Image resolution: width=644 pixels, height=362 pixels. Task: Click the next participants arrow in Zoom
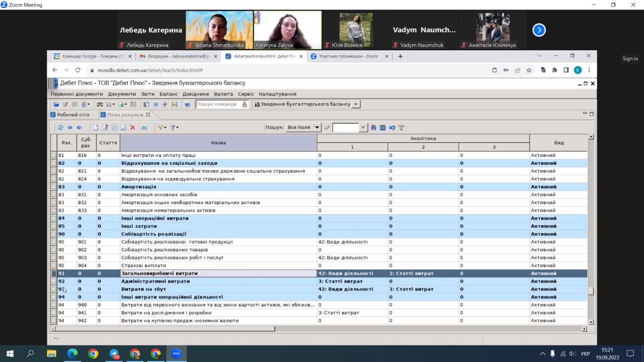coord(539,30)
